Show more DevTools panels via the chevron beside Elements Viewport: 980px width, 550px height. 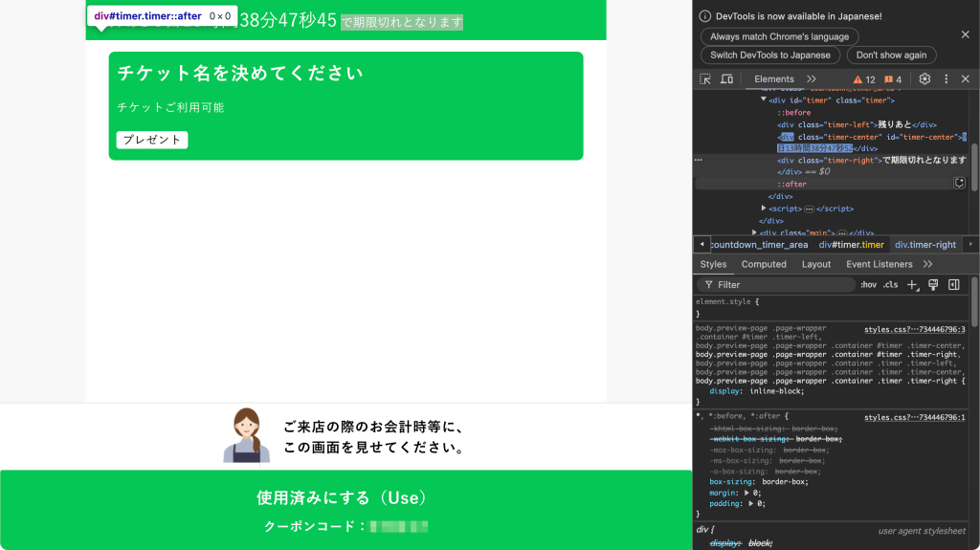pos(812,78)
